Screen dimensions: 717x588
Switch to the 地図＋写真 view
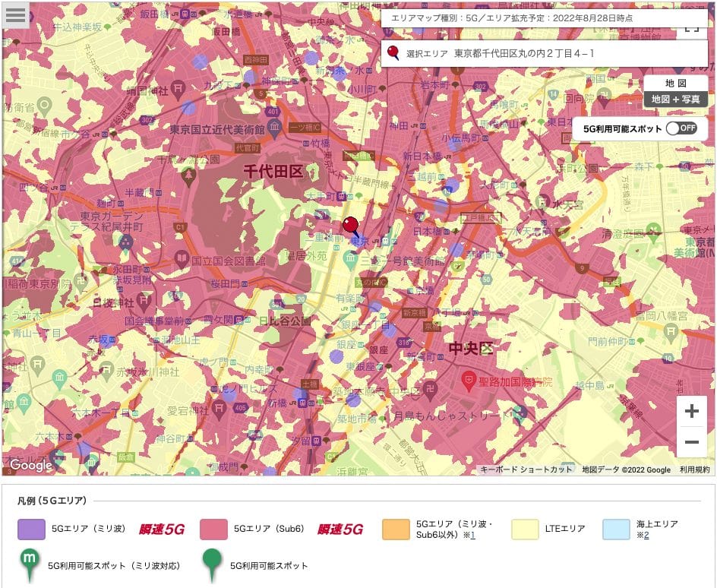point(675,99)
